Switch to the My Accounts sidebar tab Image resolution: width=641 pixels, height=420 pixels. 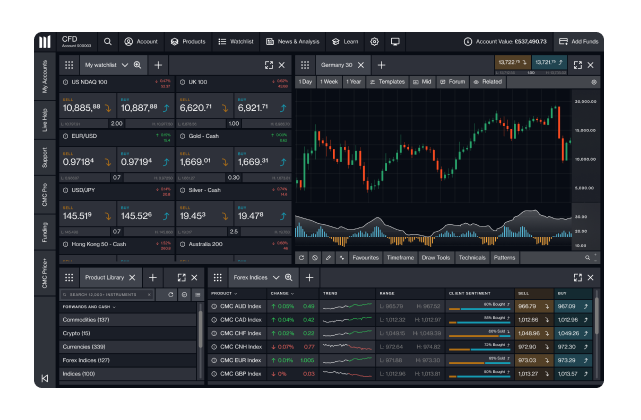[45, 76]
